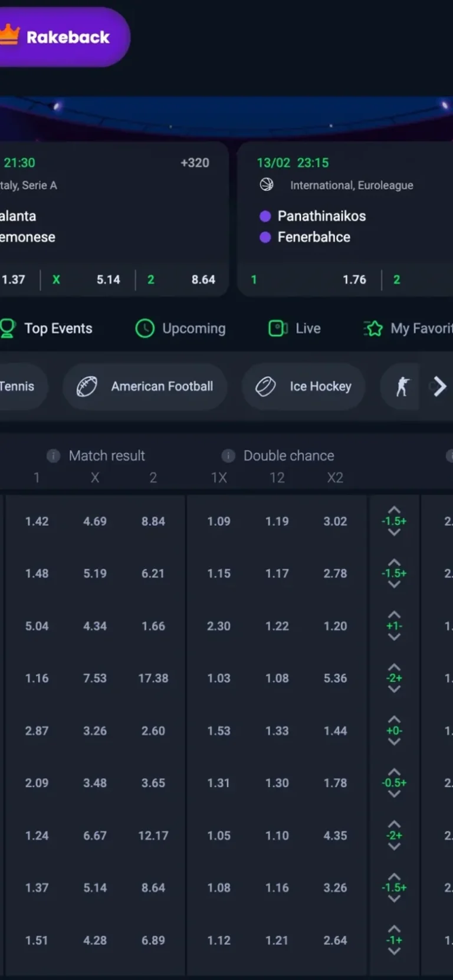This screenshot has height=980, width=453.
Task: Show more sports with the right arrow
Action: pos(439,387)
